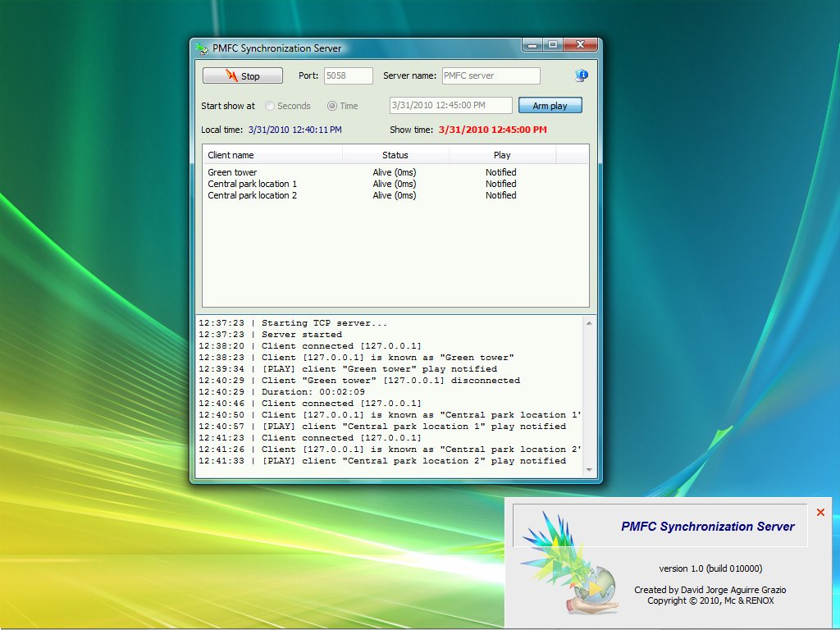Click the Port input field

[348, 75]
